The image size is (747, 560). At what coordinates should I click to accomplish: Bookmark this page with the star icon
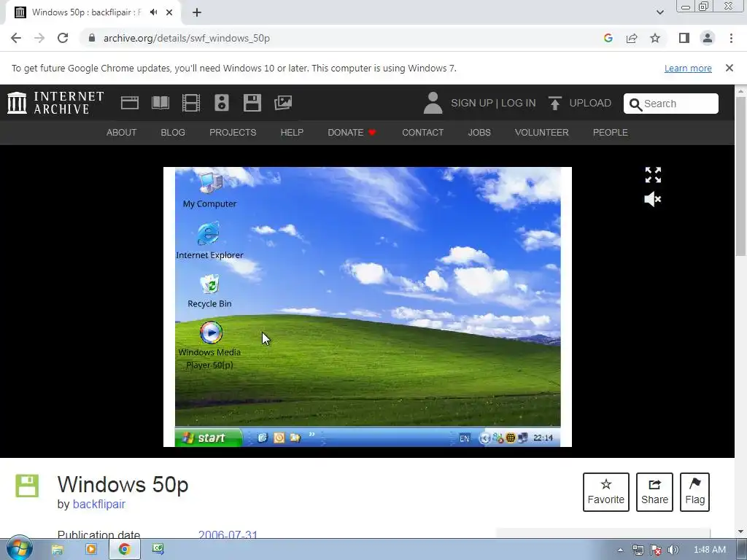tap(655, 38)
